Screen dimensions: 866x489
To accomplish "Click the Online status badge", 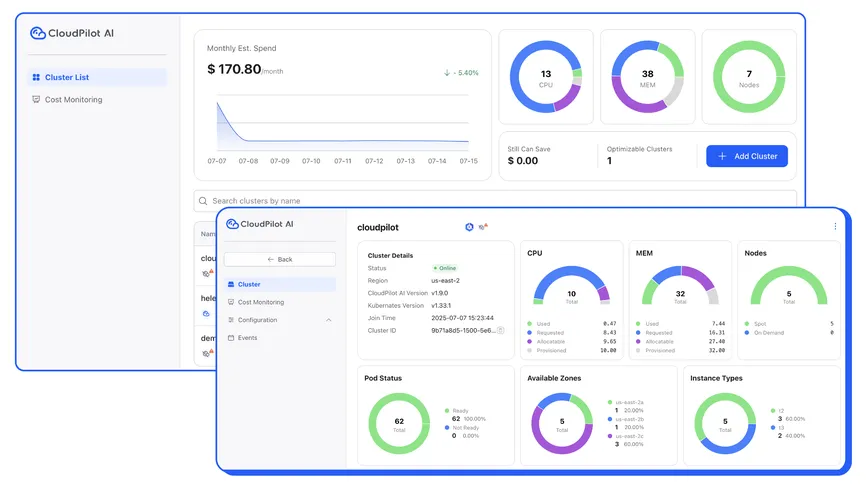I will coord(445,268).
